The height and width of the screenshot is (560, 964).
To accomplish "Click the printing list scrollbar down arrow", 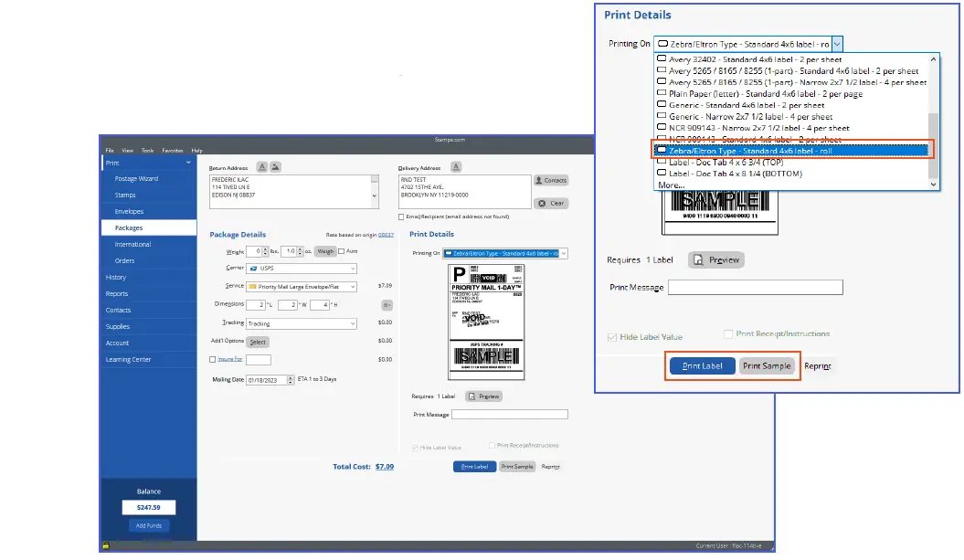I will (933, 184).
